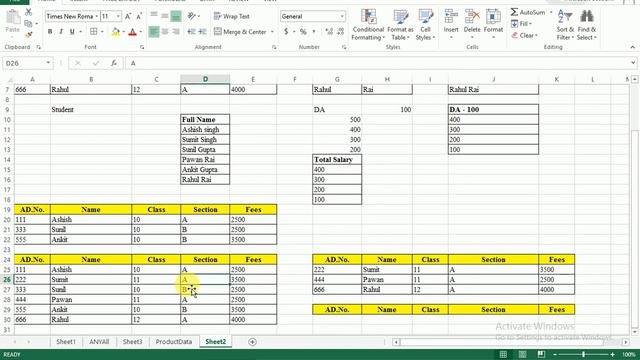Click Decrease Indent icon
The image size is (640, 360).
[x=191, y=31]
